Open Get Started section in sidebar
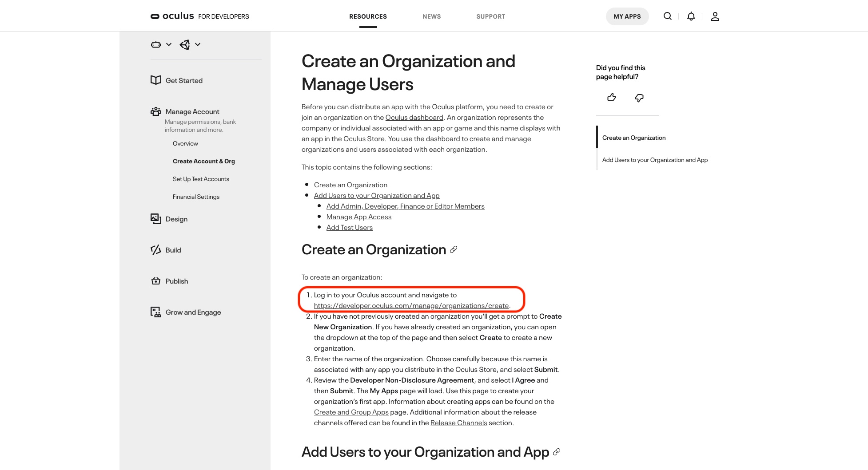Screen dimensions: 868x470 click(184, 80)
